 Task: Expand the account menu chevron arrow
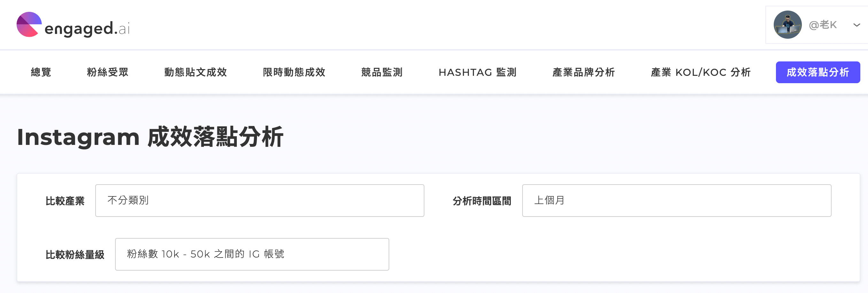[x=856, y=25]
